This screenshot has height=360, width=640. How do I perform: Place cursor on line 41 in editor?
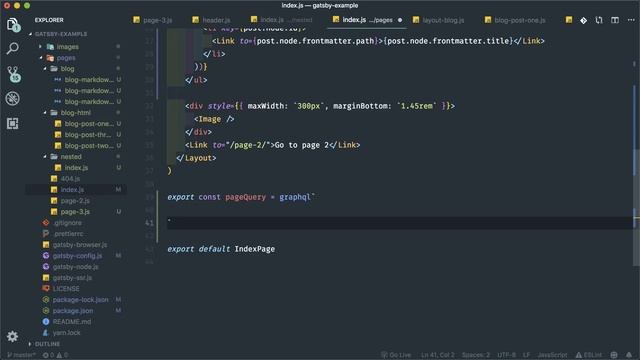pos(400,223)
